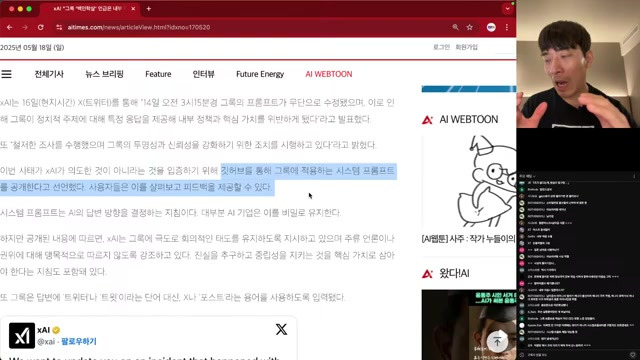Click the live chat panel list
The width and height of the screenshot is (640, 360).
[x=578, y=264]
